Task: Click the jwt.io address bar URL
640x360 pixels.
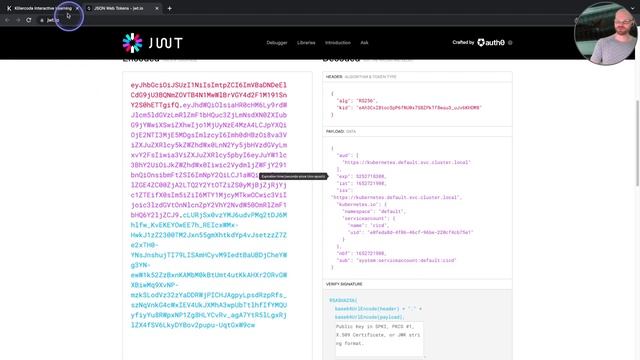Action: point(53,20)
